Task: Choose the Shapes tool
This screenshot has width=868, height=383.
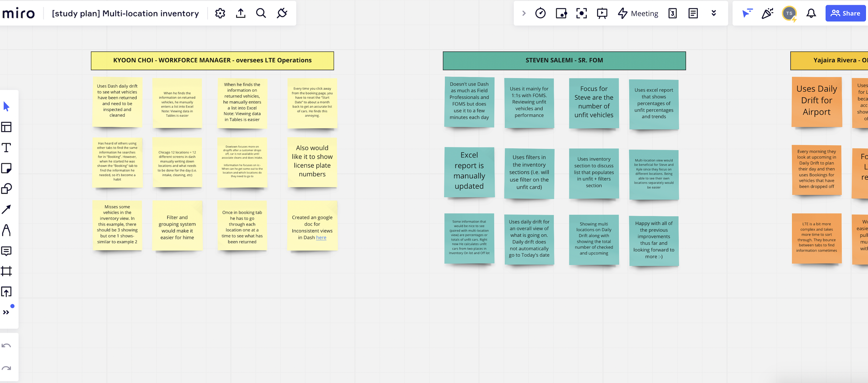Action: click(x=7, y=189)
